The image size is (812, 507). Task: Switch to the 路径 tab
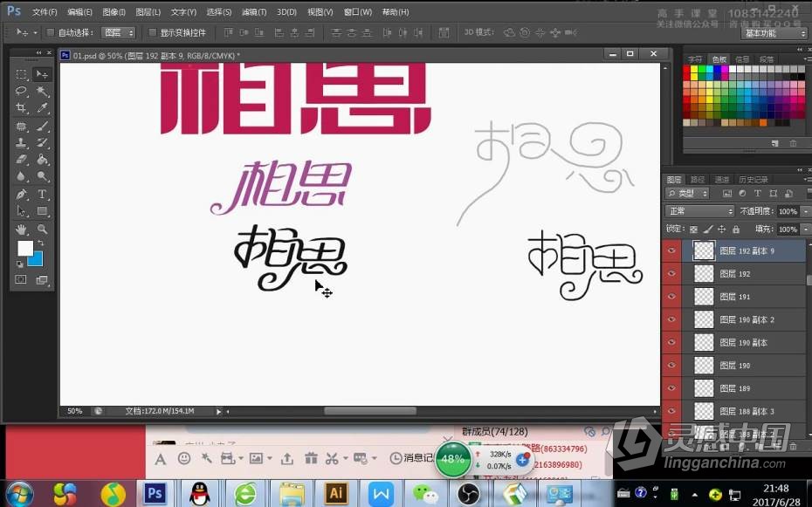click(698, 180)
